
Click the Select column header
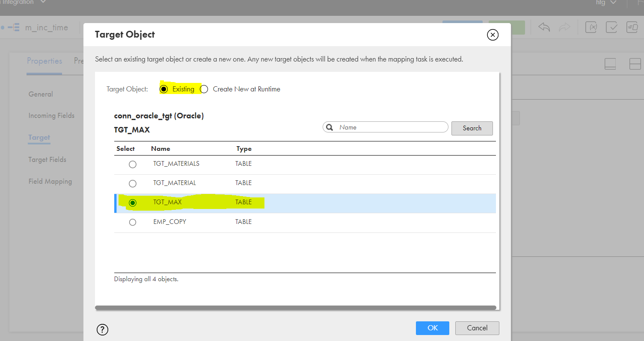[125, 149]
